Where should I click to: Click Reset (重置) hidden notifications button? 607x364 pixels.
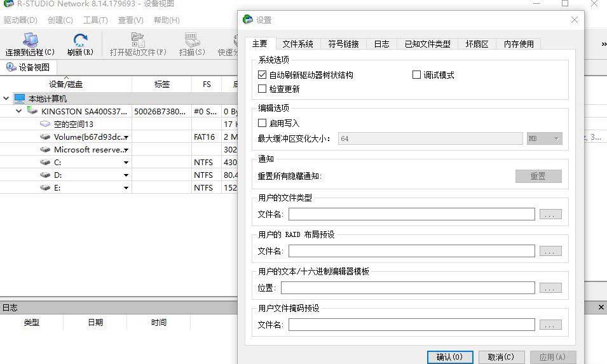[538, 176]
